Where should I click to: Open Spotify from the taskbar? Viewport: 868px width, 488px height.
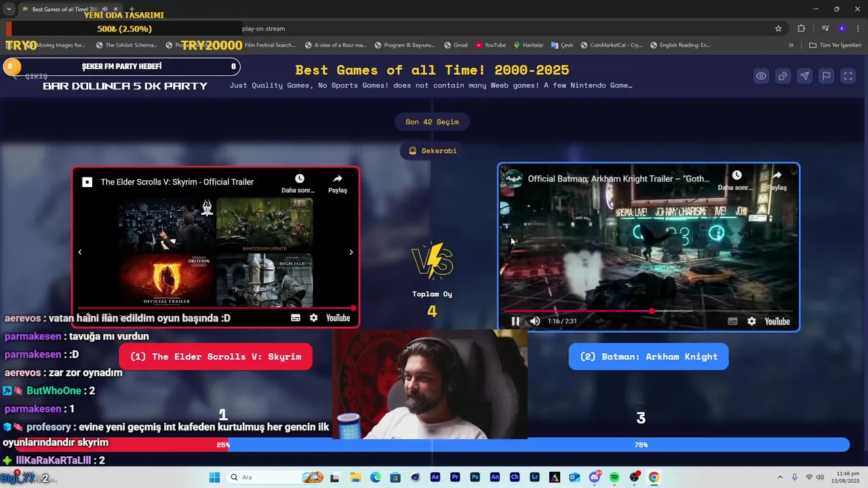614,477
